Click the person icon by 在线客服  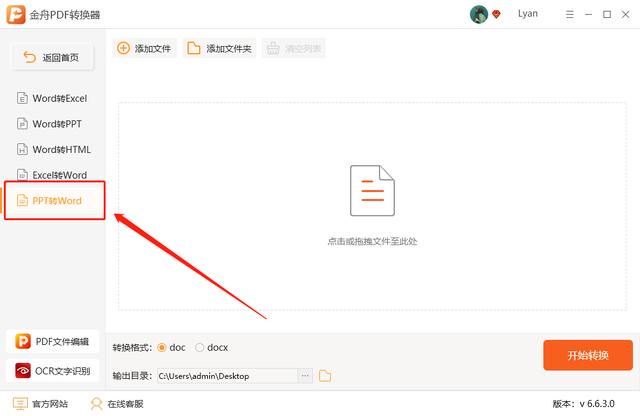tap(96, 404)
